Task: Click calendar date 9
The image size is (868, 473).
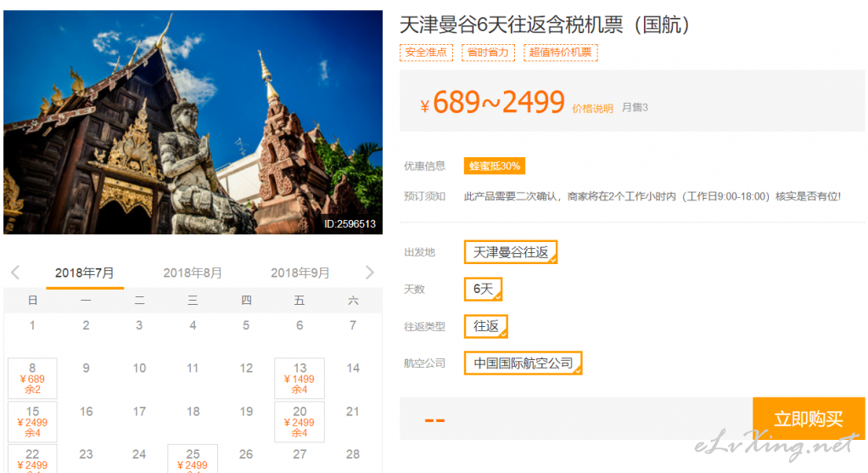Action: coord(86,369)
